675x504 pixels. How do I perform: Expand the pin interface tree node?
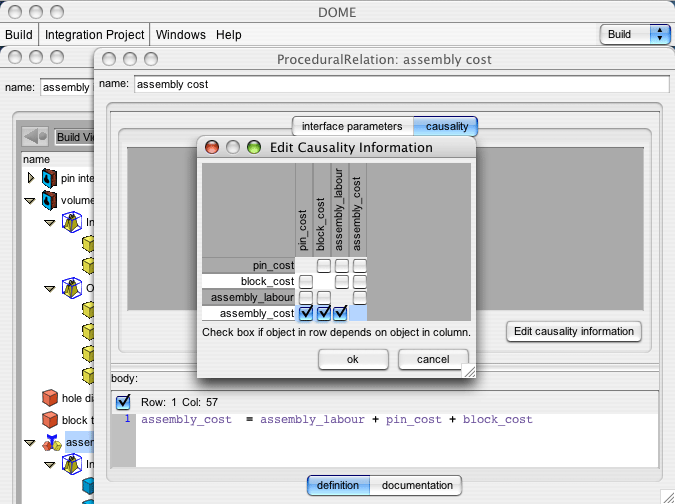(31, 178)
